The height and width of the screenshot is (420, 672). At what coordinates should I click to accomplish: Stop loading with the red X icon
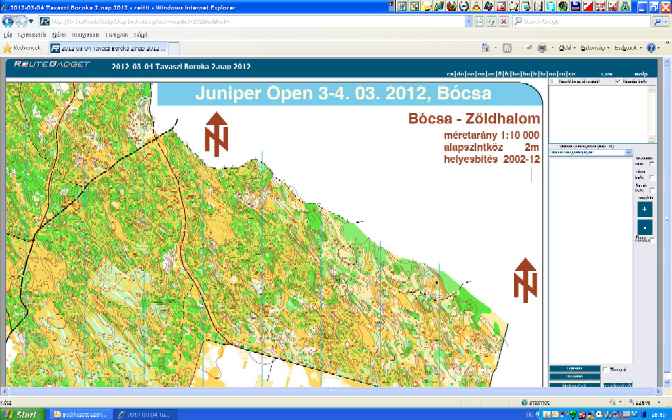[504, 21]
